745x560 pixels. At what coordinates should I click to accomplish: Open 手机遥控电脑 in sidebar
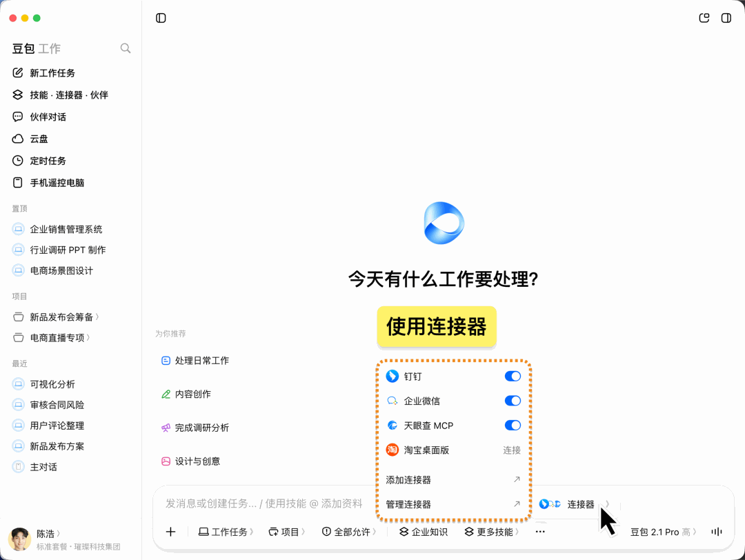57,182
